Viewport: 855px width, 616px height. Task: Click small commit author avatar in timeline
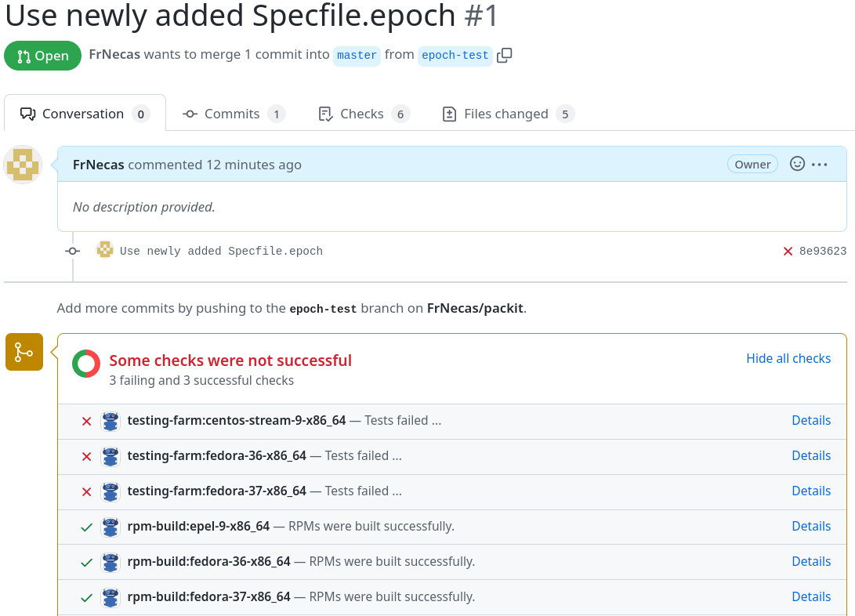coord(104,250)
